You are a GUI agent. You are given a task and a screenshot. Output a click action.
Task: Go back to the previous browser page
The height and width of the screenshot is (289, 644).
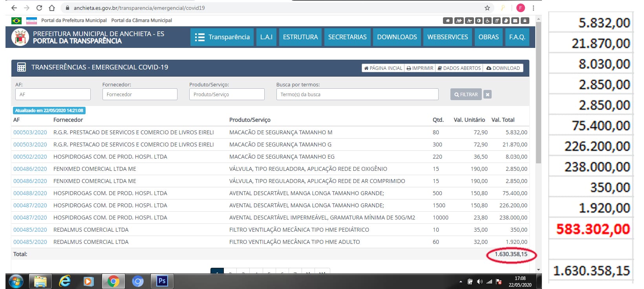14,8
